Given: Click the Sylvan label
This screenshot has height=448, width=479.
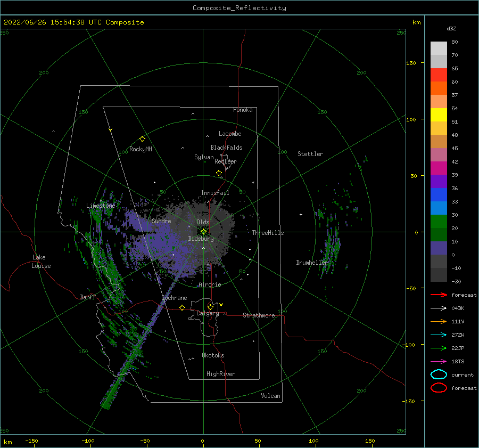Looking at the screenshot, I should click(x=204, y=157).
